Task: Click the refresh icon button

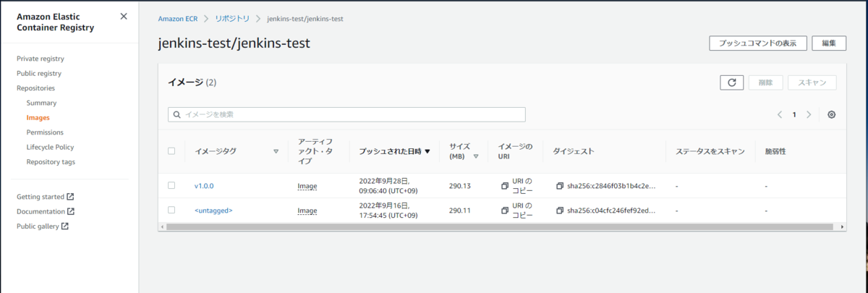Action: 731,82
